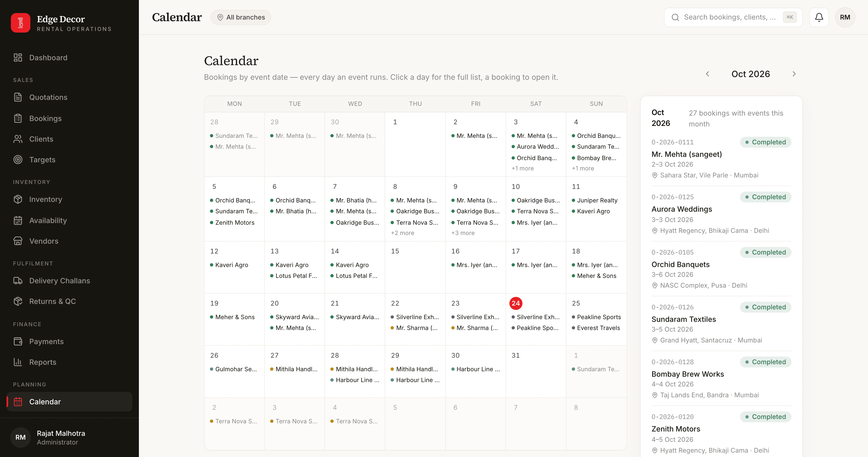This screenshot has height=457, width=868.
Task: Open Dashboard from sidebar
Action: (x=69, y=58)
